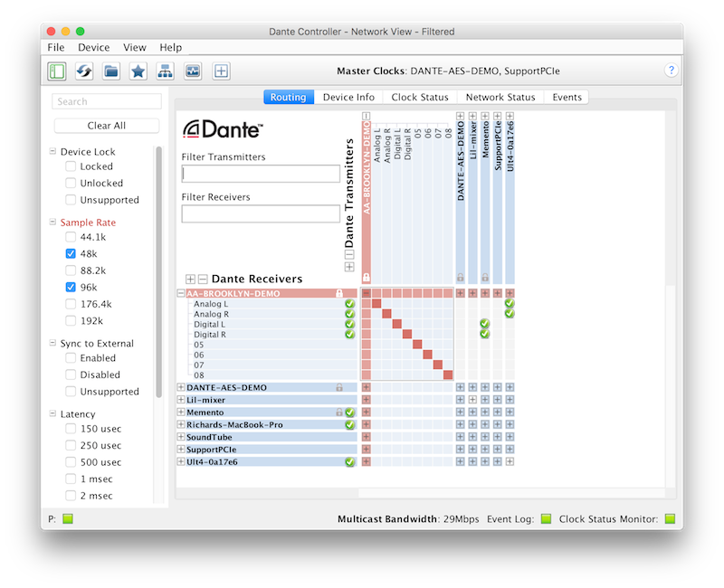The height and width of the screenshot is (588, 724).
Task: Open the View menu
Action: click(134, 48)
